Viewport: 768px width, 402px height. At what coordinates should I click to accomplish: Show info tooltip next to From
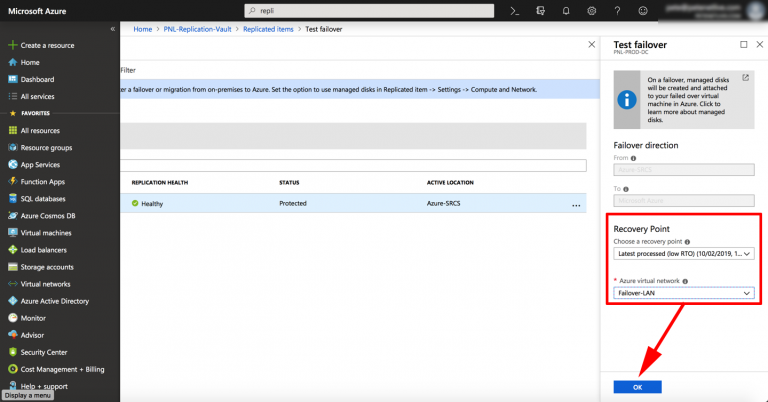pos(633,158)
